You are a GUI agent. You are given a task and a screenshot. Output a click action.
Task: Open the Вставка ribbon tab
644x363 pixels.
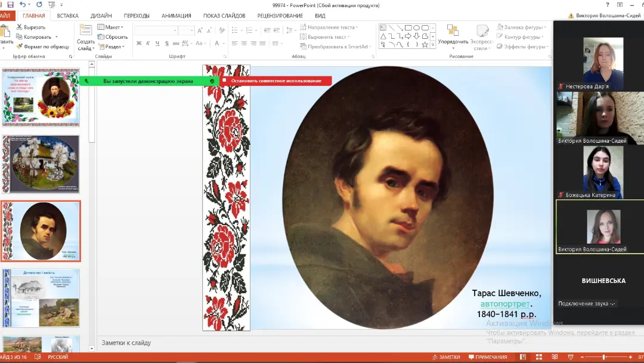tap(67, 16)
